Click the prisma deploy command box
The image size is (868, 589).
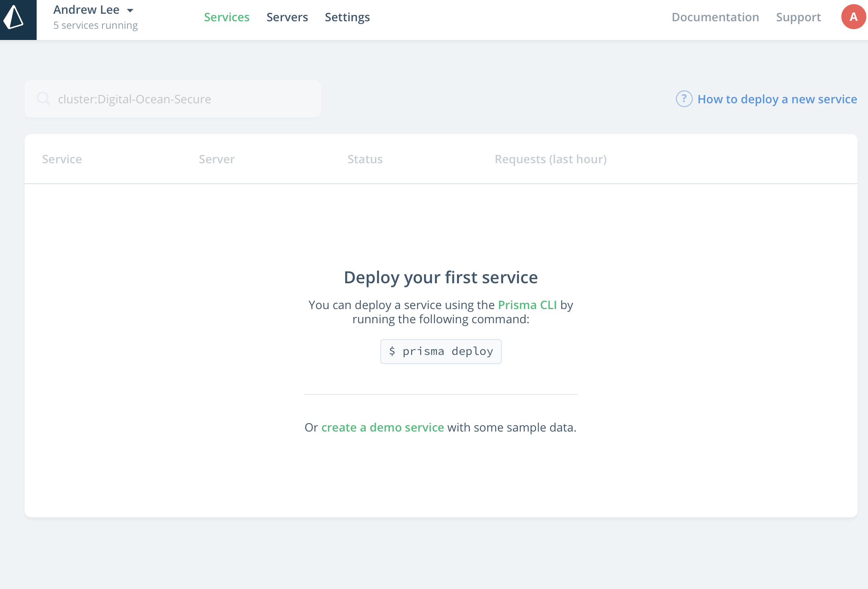click(441, 351)
